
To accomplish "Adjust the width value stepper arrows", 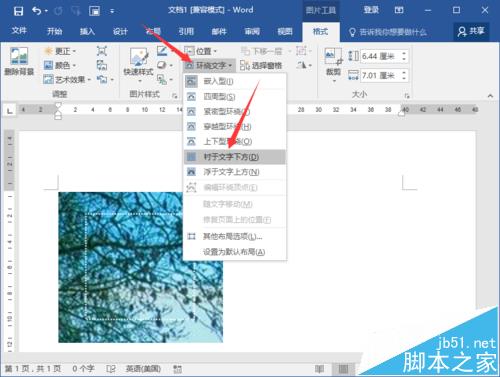I will 404,75.
